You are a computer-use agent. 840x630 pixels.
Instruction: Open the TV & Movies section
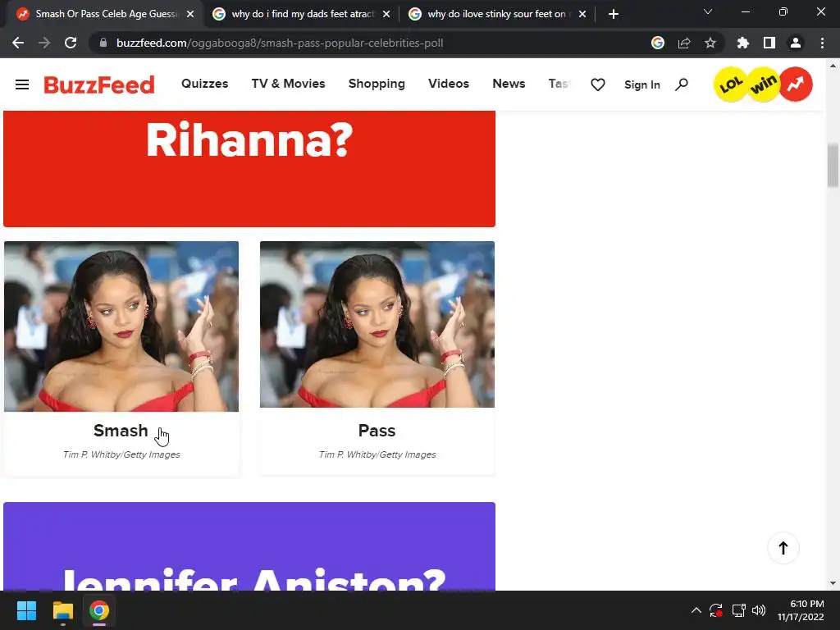(288, 84)
